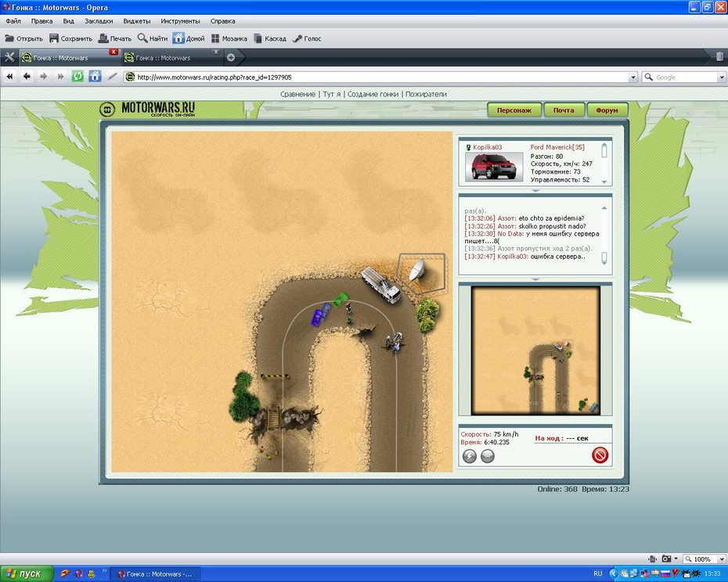Open the Файл menu
Image resolution: width=728 pixels, height=582 pixels.
point(13,21)
